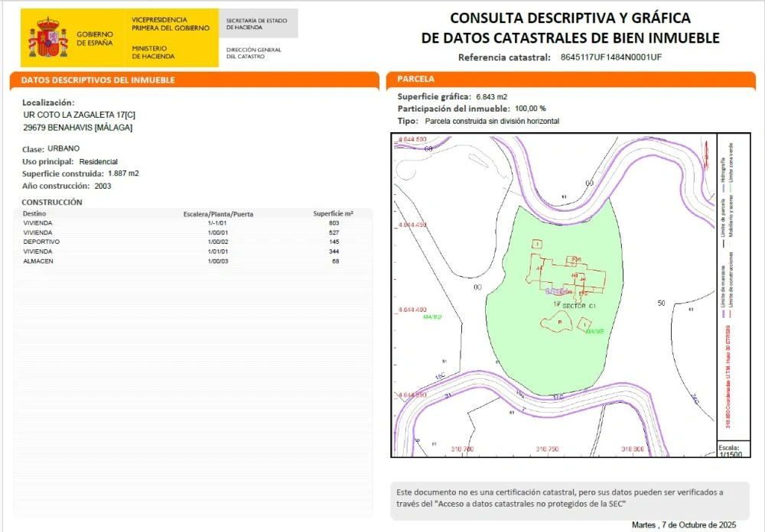This screenshot has height=532, width=765.
Task: Click the Spanish coat of arms emblem
Action: point(47,37)
